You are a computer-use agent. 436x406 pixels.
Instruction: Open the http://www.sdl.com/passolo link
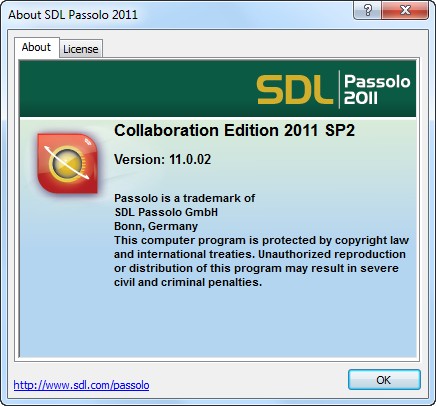[x=81, y=385]
